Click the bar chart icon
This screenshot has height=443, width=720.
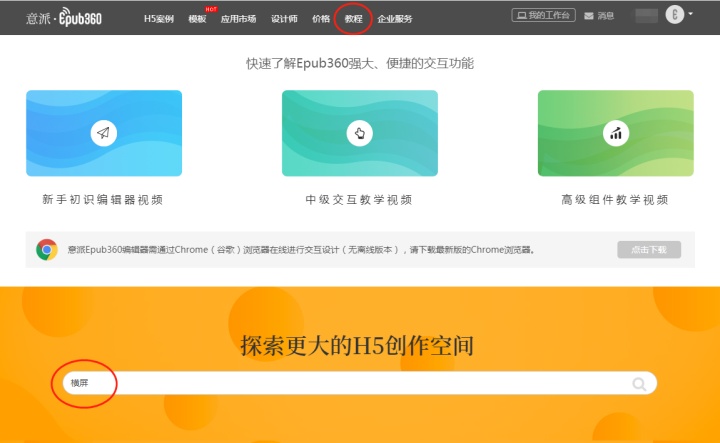616,133
